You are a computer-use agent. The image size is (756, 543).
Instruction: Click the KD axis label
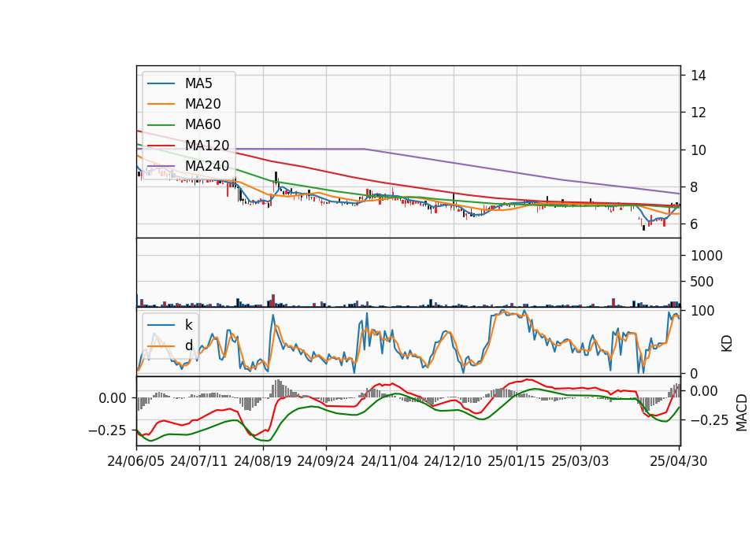pos(727,344)
